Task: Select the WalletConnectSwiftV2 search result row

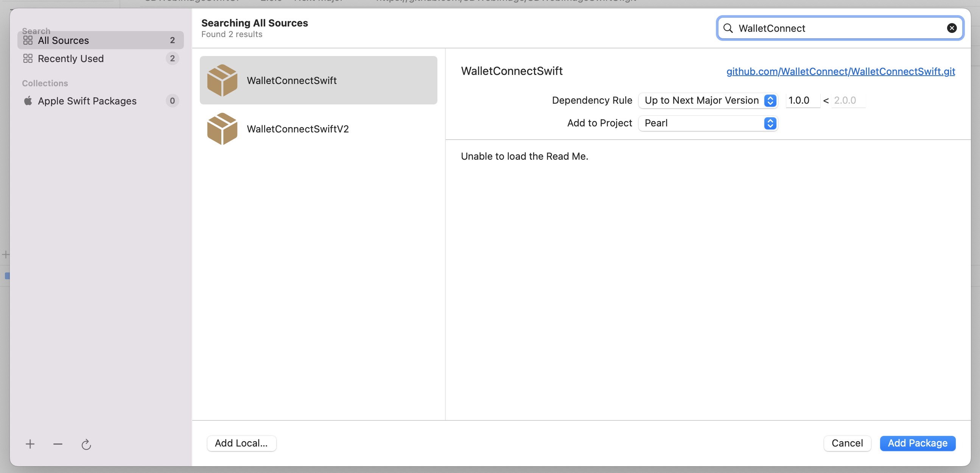Action: coord(319,129)
